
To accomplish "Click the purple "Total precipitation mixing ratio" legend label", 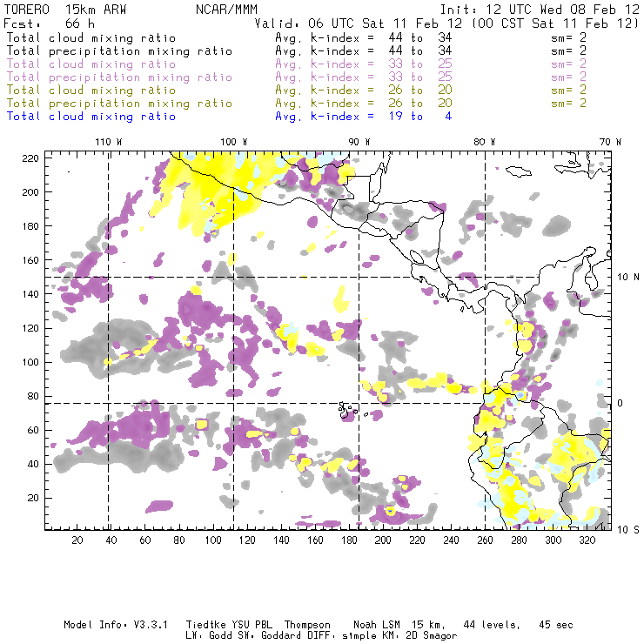I will pyautogui.click(x=119, y=77).
